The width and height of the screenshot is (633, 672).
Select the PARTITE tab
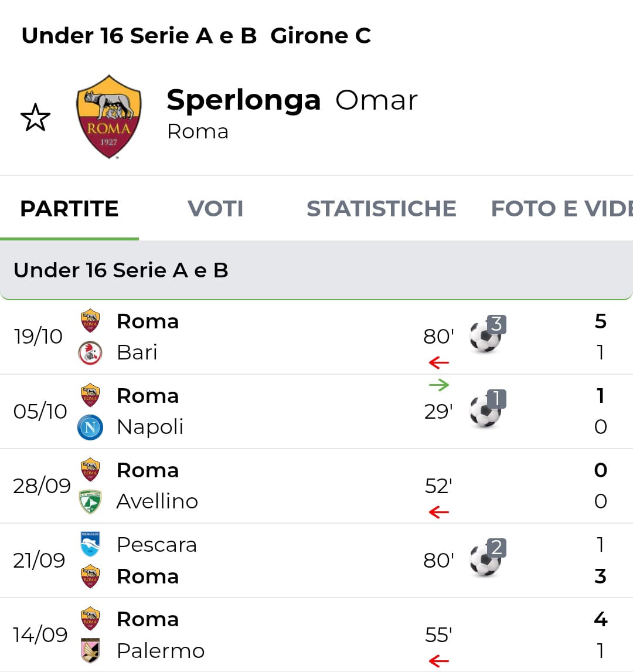pos(69,209)
